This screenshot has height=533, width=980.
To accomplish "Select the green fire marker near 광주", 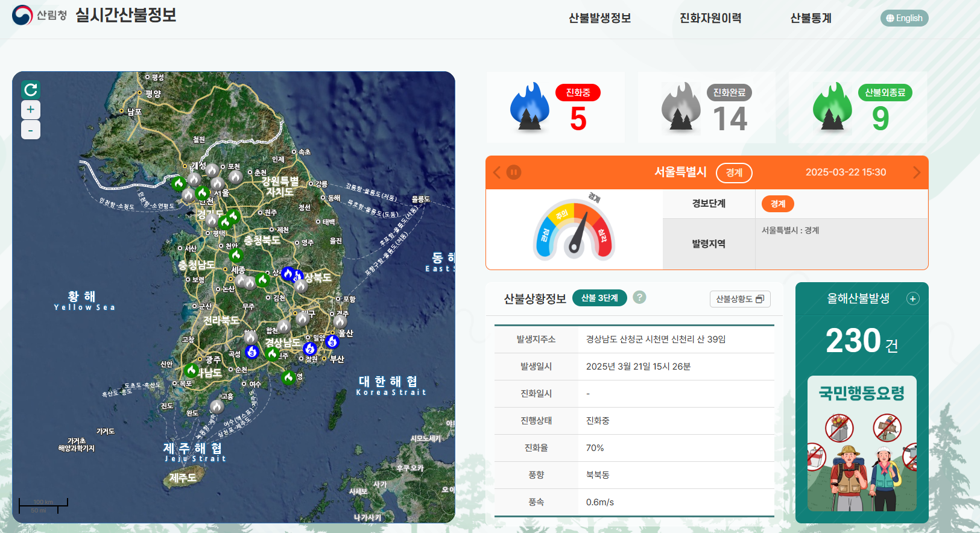I will (x=192, y=370).
